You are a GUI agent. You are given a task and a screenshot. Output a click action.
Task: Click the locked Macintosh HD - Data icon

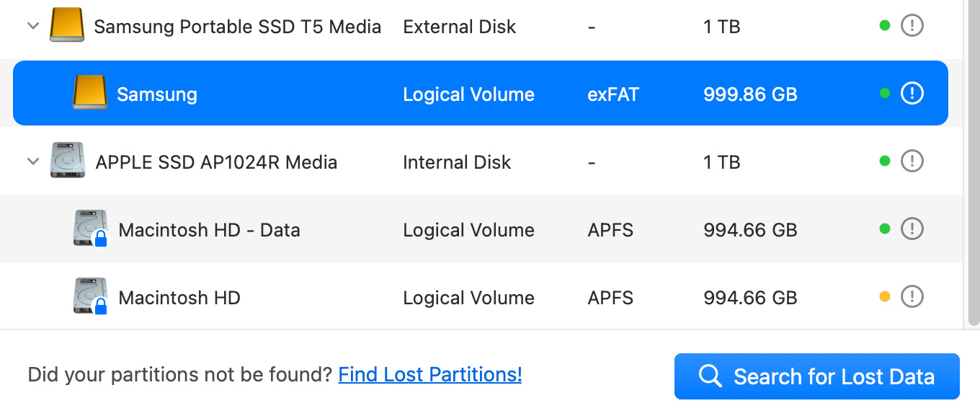pyautogui.click(x=90, y=229)
